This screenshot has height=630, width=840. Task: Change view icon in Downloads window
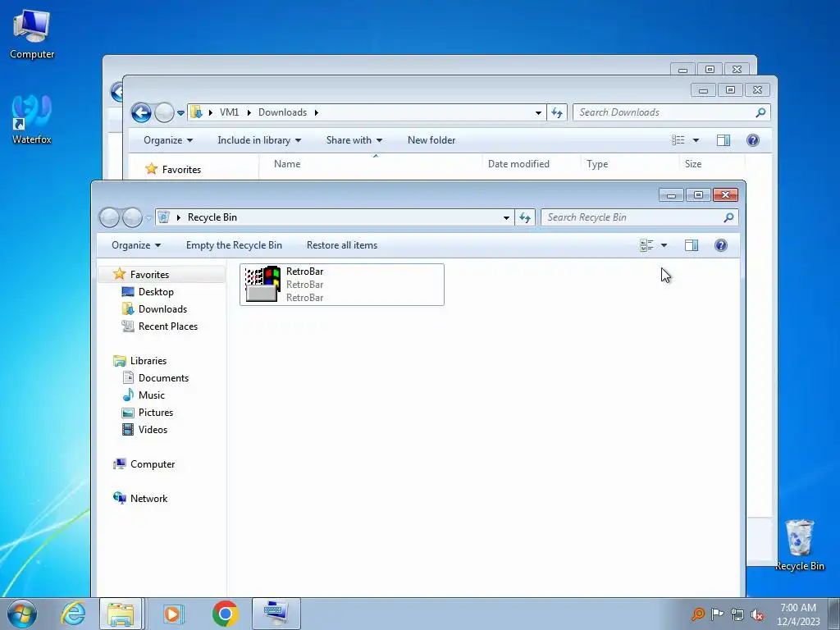point(678,140)
